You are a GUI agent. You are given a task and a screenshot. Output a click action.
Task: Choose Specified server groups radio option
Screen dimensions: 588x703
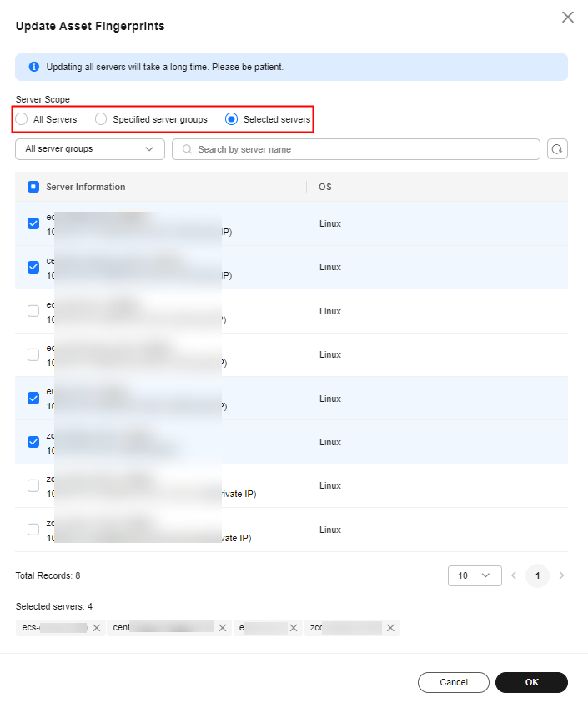(101, 119)
